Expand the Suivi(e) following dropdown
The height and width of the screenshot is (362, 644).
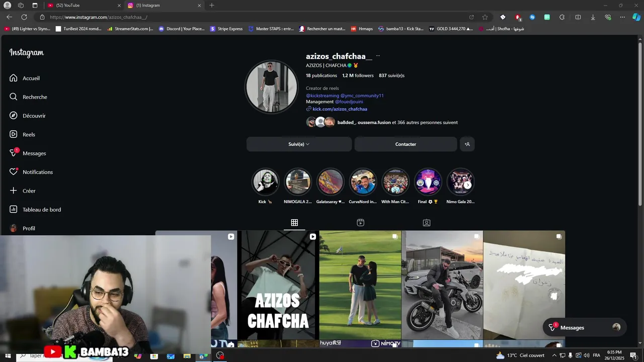(x=299, y=144)
